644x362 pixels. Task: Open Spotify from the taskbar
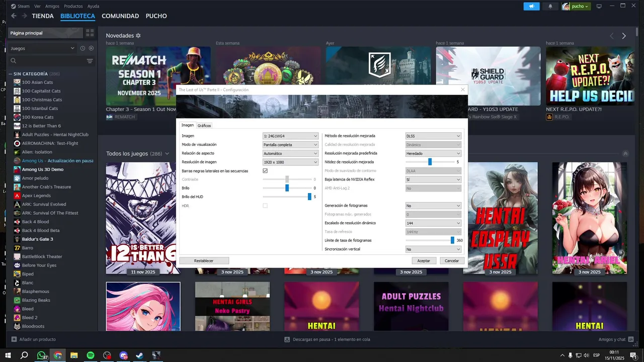(x=91, y=355)
